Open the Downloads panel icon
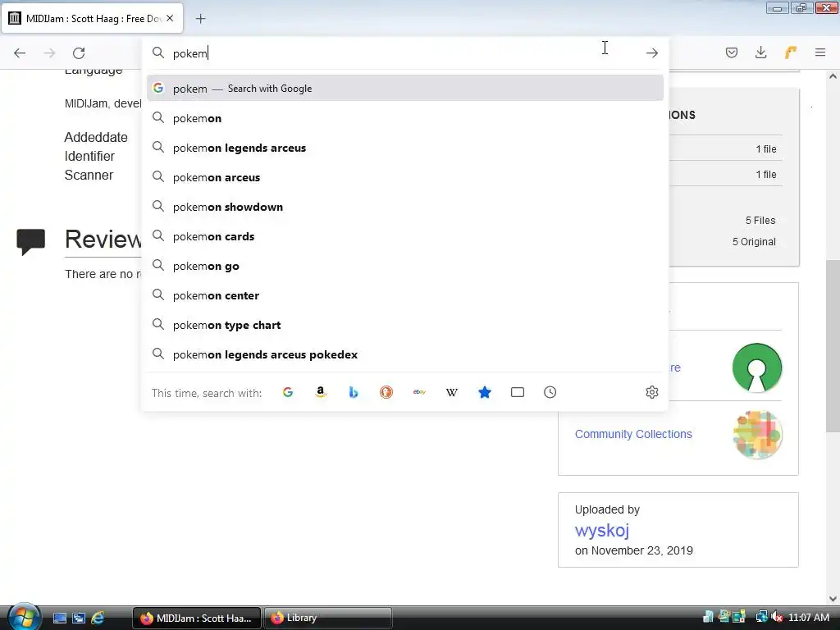 760,52
